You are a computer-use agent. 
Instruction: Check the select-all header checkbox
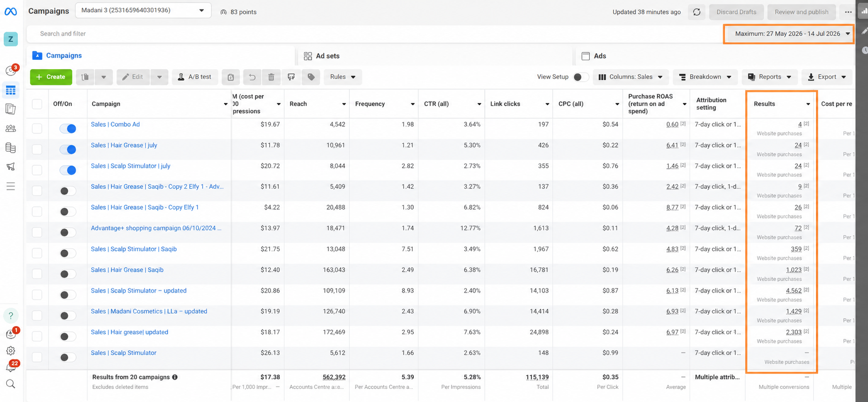pos(37,104)
